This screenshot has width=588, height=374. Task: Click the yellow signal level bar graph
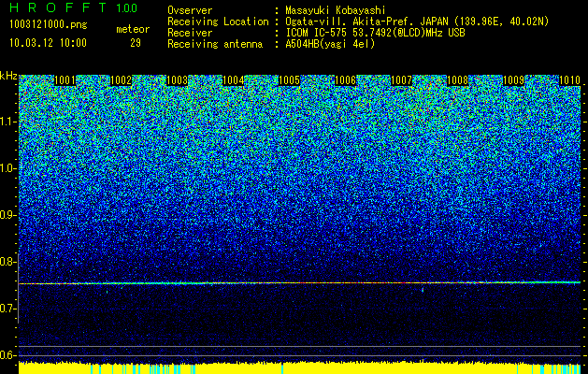pos(300,368)
